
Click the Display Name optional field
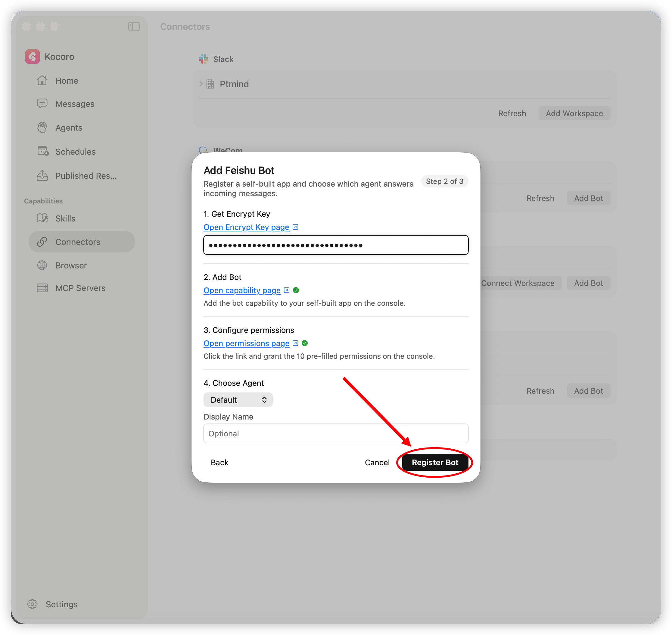point(336,433)
